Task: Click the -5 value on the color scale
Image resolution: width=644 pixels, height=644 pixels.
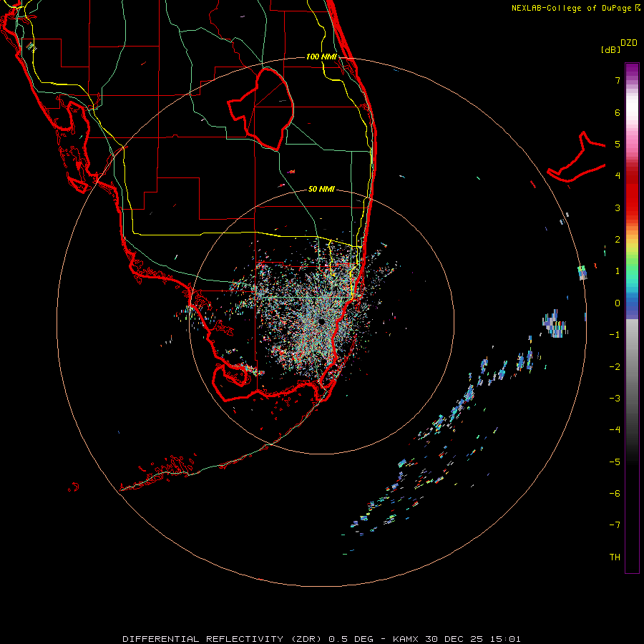Action: 615,462
